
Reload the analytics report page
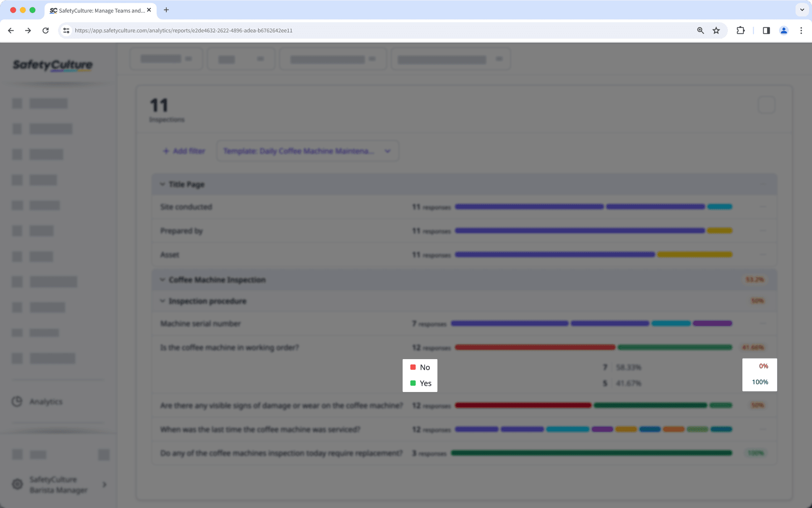tap(45, 30)
